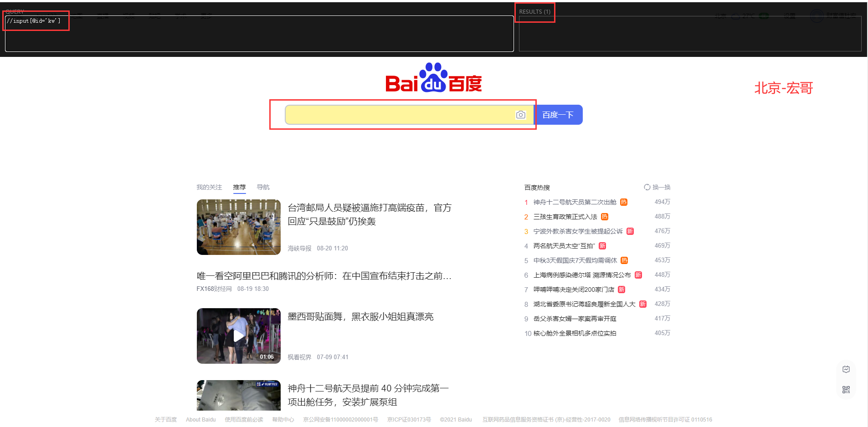This screenshot has height=427, width=868.
Task: Click the 百度热搜 section title
Action: pos(537,187)
